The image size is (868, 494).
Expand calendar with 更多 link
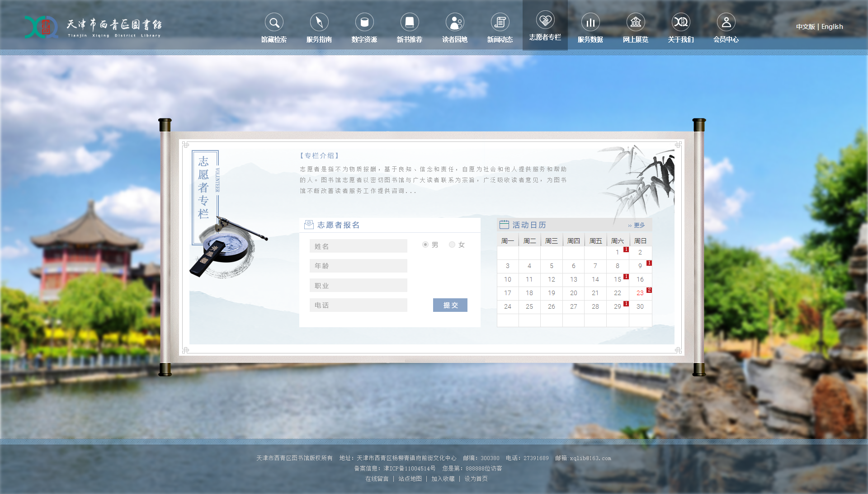tap(639, 225)
